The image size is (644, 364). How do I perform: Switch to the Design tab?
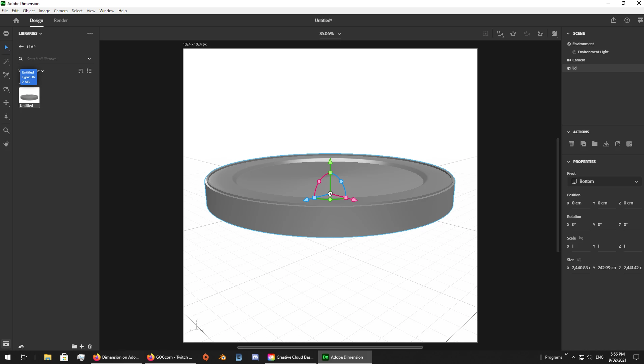pos(36,20)
